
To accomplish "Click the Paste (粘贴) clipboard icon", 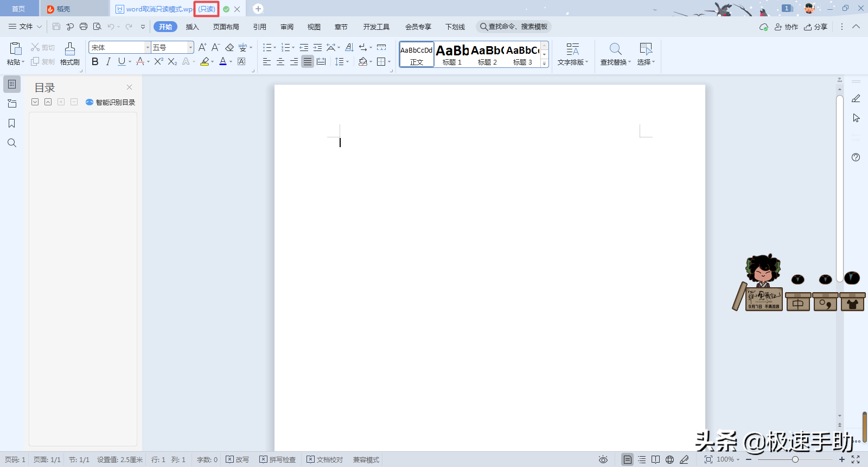I will click(x=15, y=49).
